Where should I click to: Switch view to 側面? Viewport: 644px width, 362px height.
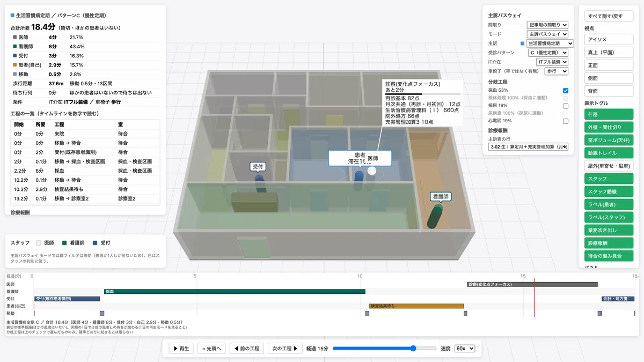(609, 78)
